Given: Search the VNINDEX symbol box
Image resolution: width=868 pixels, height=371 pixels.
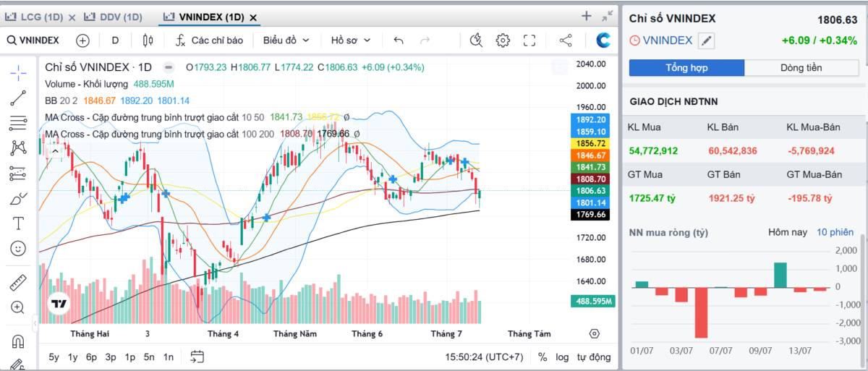Looking at the screenshot, I should pyautogui.click(x=33, y=40).
